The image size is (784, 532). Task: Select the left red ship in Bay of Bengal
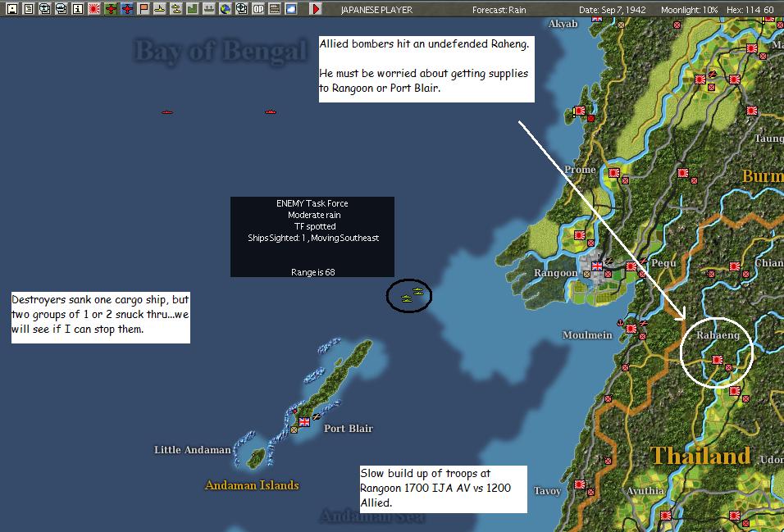click(167, 112)
